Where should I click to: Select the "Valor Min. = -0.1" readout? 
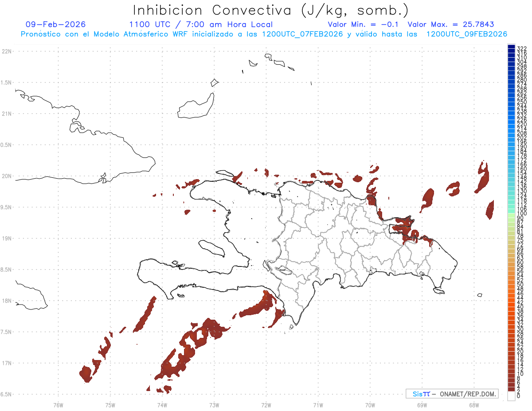point(363,24)
